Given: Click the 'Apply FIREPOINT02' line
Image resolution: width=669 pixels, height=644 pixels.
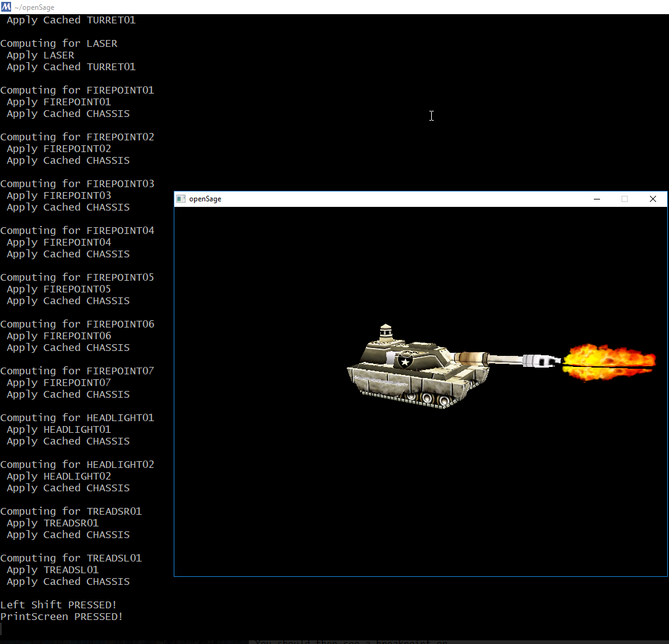Looking at the screenshot, I should (x=59, y=149).
